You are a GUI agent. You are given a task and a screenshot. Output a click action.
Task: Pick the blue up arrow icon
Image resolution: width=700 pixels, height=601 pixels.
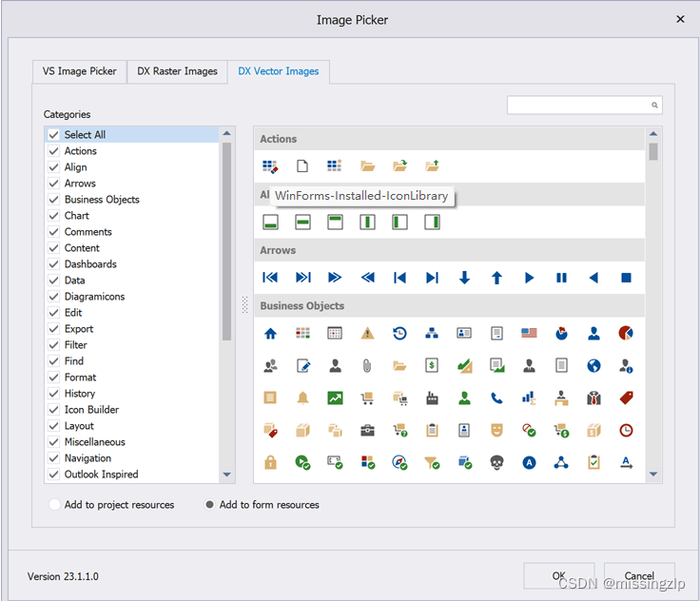coord(496,278)
